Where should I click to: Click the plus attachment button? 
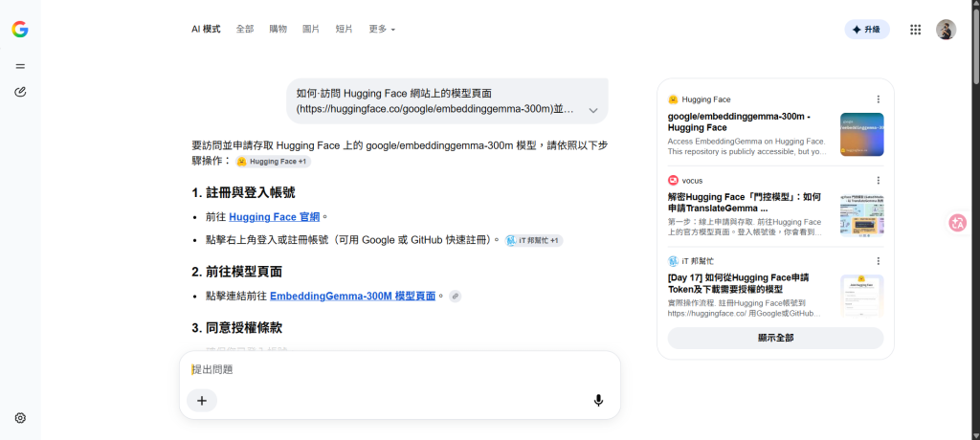[x=202, y=401]
